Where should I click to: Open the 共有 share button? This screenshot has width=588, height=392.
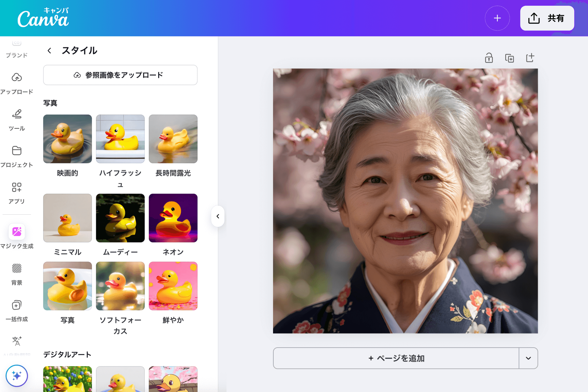[547, 18]
